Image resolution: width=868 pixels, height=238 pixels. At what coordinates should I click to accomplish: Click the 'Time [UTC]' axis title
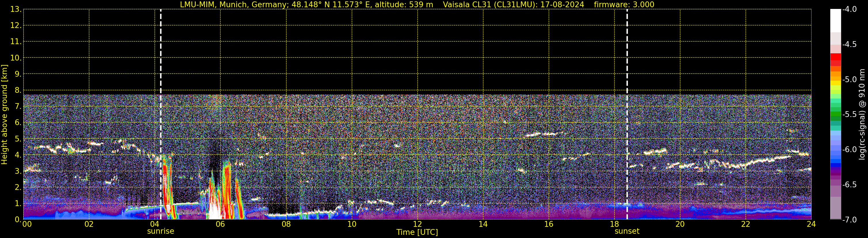[x=417, y=232]
